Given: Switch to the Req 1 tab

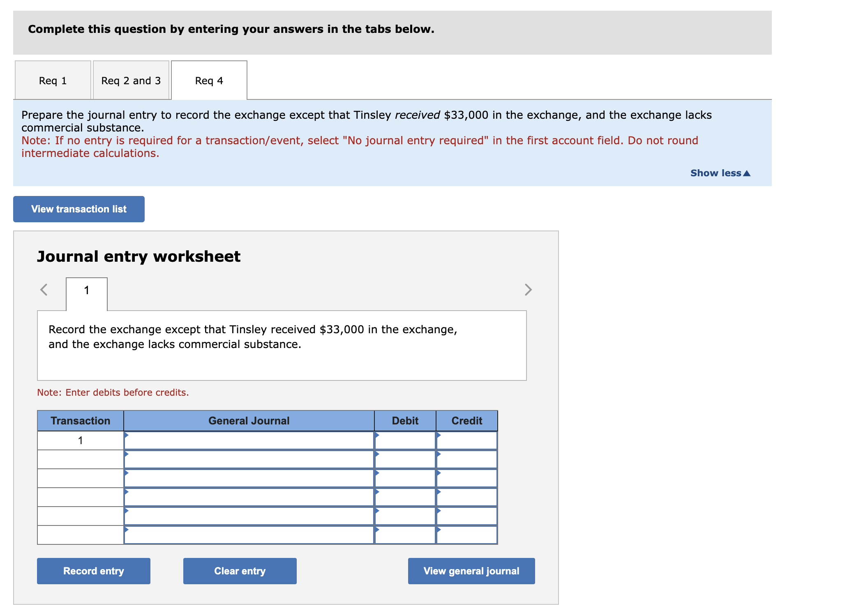Looking at the screenshot, I should click(x=53, y=81).
